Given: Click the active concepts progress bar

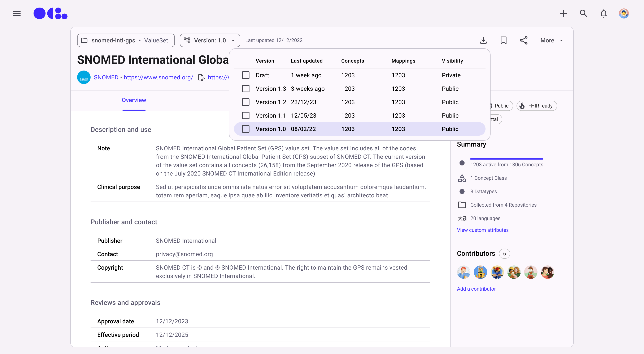Looking at the screenshot, I should click(x=506, y=159).
